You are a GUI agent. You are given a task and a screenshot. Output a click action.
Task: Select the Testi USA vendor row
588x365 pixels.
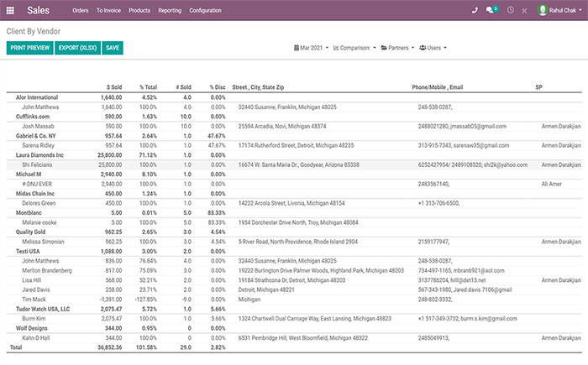pos(294,252)
